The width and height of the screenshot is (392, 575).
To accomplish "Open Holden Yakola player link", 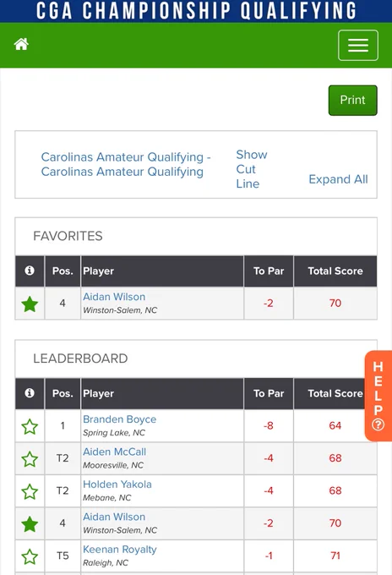I will pyautogui.click(x=117, y=485).
